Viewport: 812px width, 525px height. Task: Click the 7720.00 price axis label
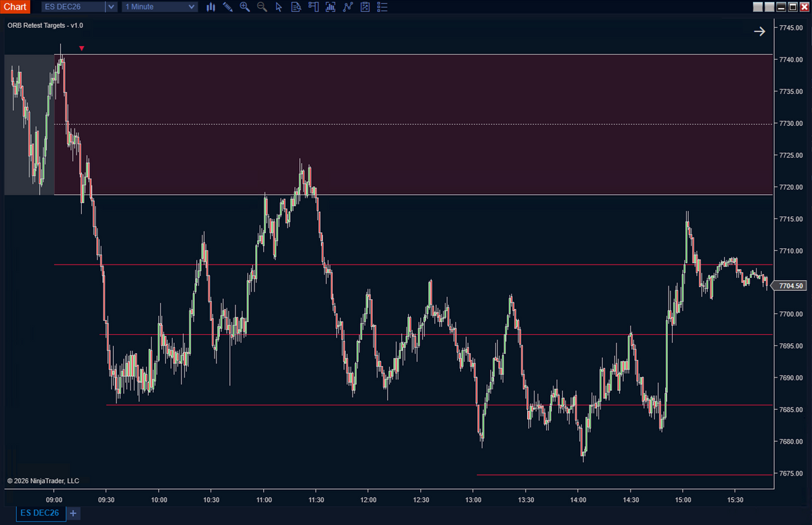click(790, 187)
